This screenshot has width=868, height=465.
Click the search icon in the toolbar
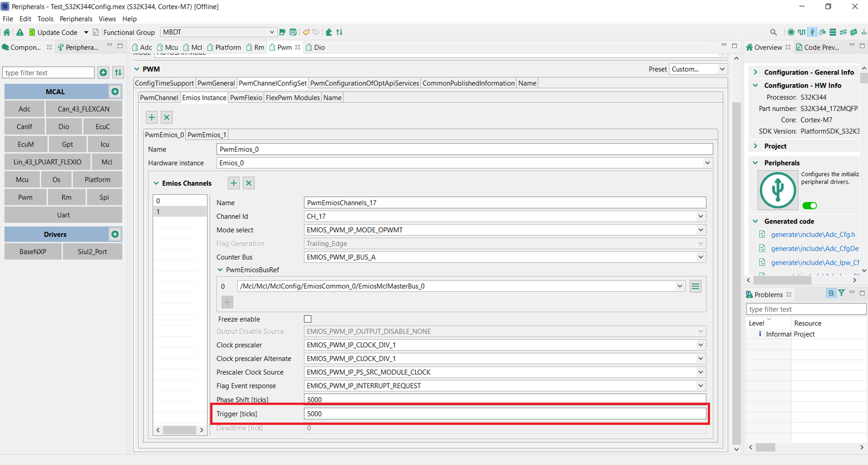click(x=773, y=32)
